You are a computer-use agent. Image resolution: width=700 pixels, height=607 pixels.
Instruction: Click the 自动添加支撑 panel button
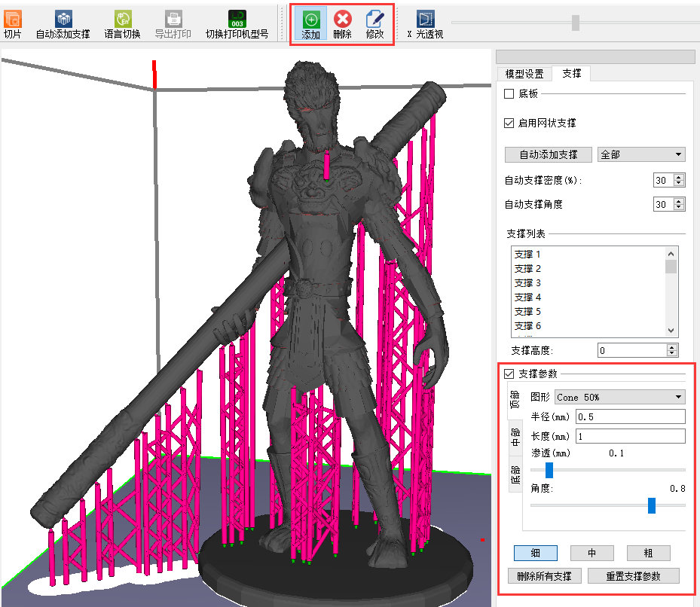[549, 154]
